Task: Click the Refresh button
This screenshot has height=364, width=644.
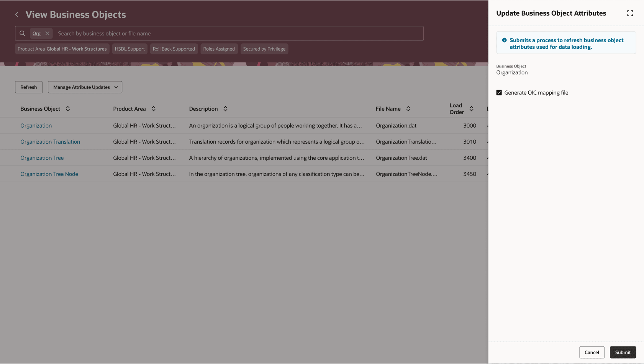Action: [29, 87]
